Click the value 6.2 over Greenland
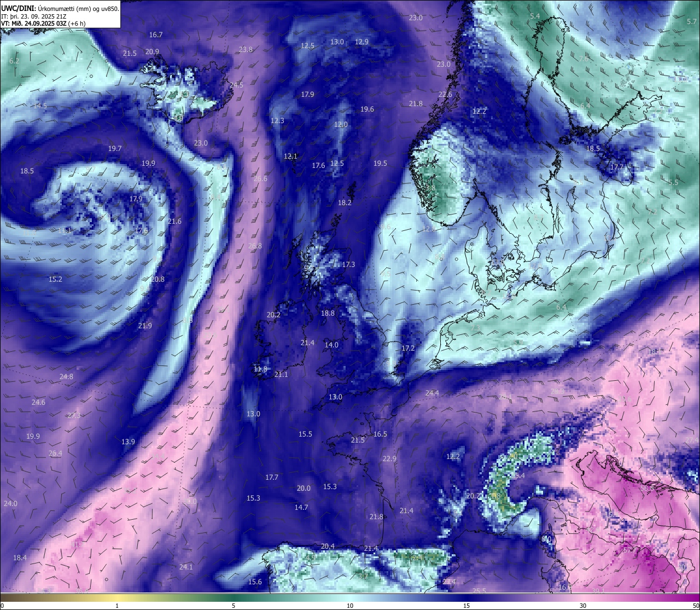Viewport: 700px width, 610px height. tap(14, 61)
